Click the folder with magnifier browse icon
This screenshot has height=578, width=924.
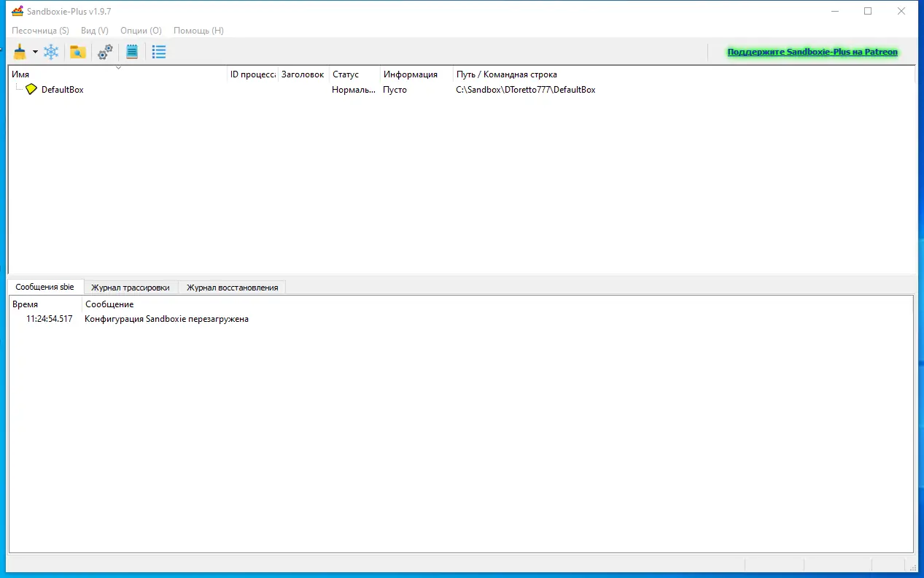(x=78, y=52)
